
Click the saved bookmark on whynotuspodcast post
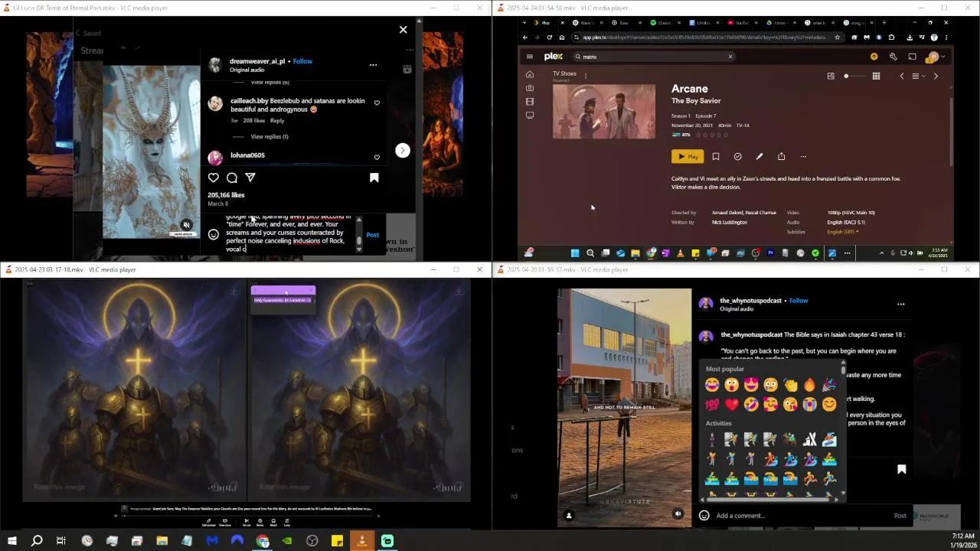(x=901, y=469)
